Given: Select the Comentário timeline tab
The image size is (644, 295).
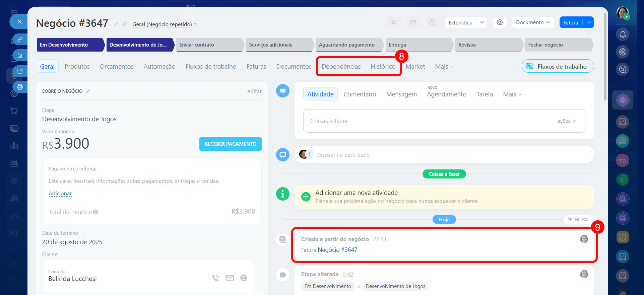Looking at the screenshot, I should (x=360, y=94).
